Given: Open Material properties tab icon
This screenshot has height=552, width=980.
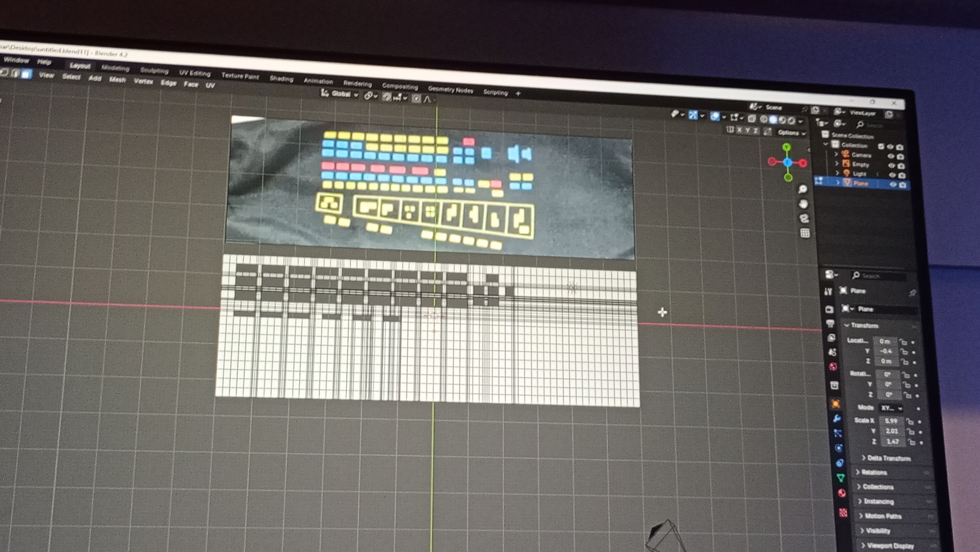Looking at the screenshot, I should click(842, 493).
